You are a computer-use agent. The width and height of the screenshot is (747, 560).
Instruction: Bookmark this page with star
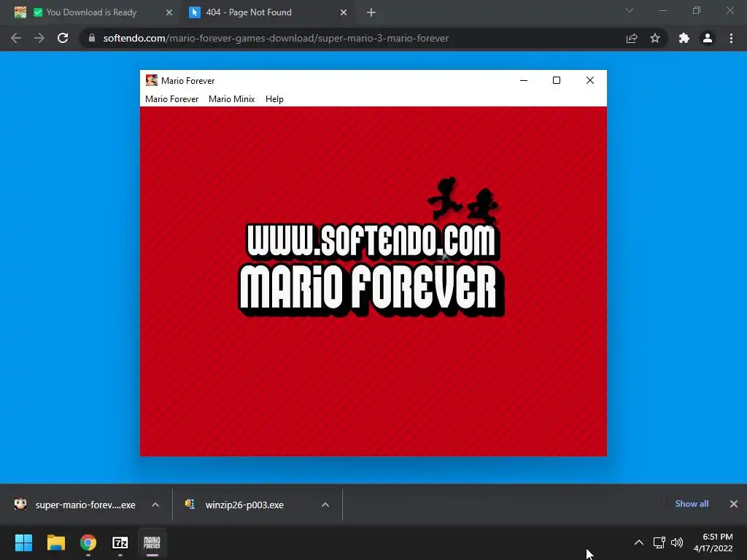pyautogui.click(x=655, y=38)
